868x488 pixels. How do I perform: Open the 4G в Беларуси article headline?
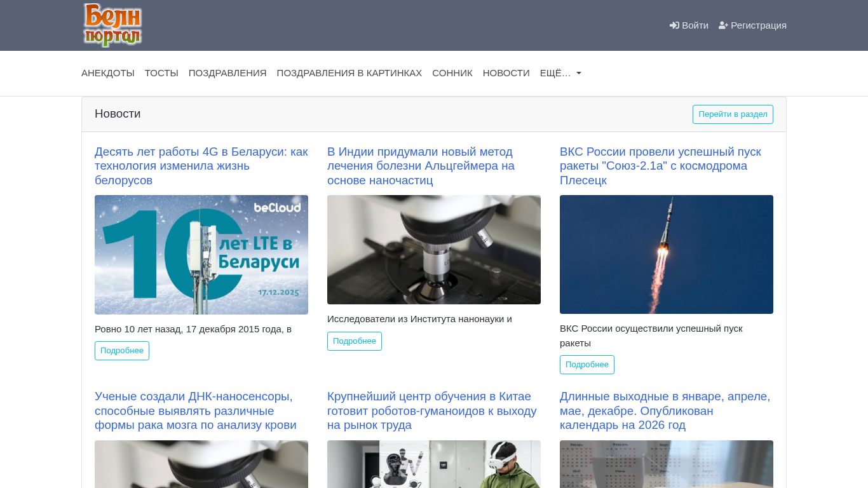tap(201, 166)
